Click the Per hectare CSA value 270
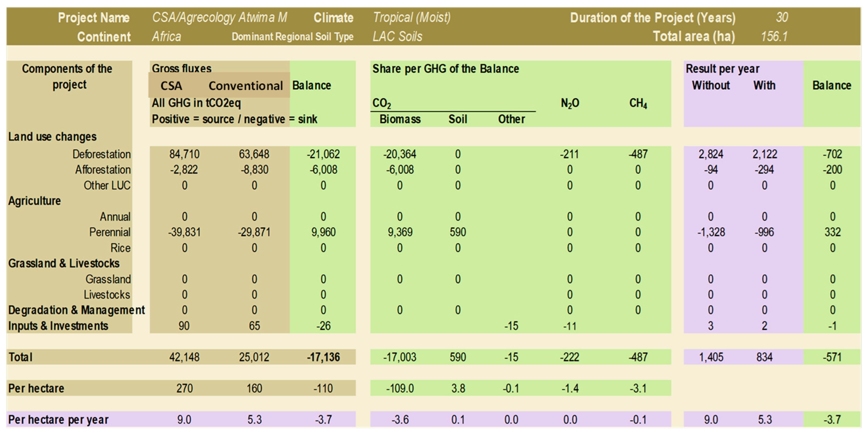The width and height of the screenshot is (868, 433). point(184,388)
